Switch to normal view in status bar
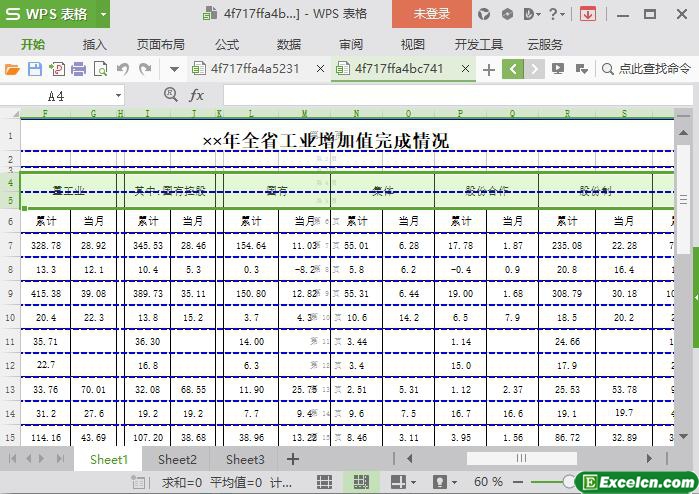The height and width of the screenshot is (494, 699). coord(324,482)
